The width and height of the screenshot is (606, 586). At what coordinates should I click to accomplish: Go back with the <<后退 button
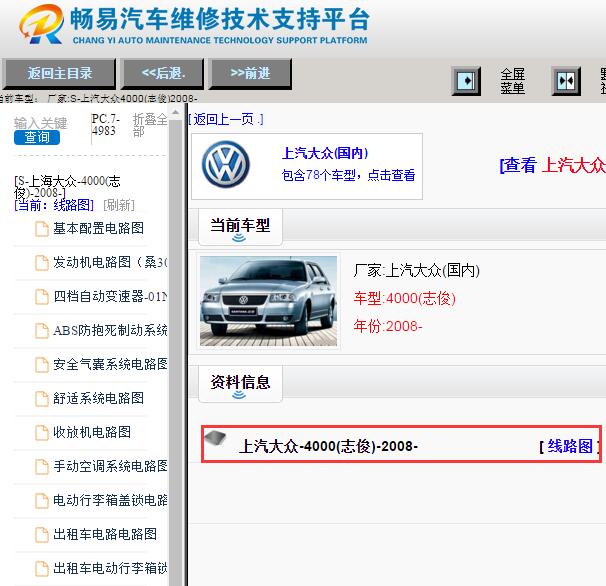point(163,73)
